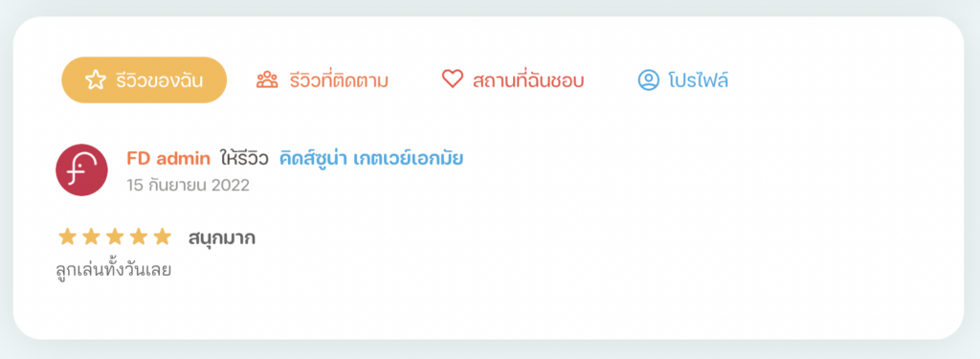Click the first rating star
This screenshot has height=359, width=980.
coord(67,236)
